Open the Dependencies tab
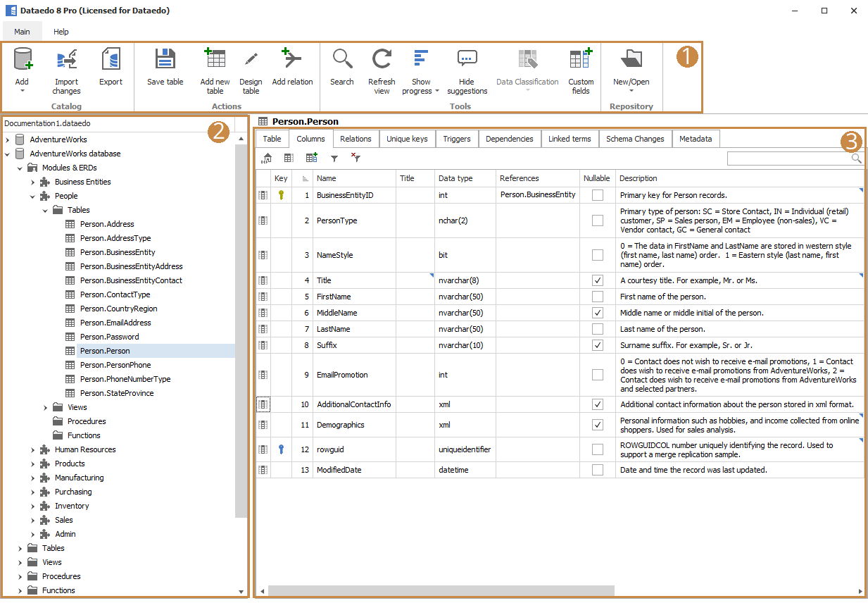 510,139
